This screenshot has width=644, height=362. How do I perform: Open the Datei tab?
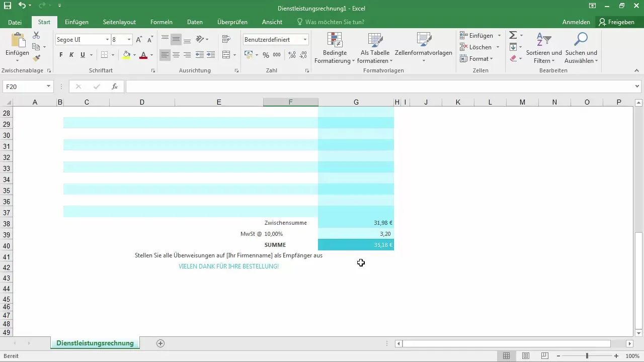(15, 22)
